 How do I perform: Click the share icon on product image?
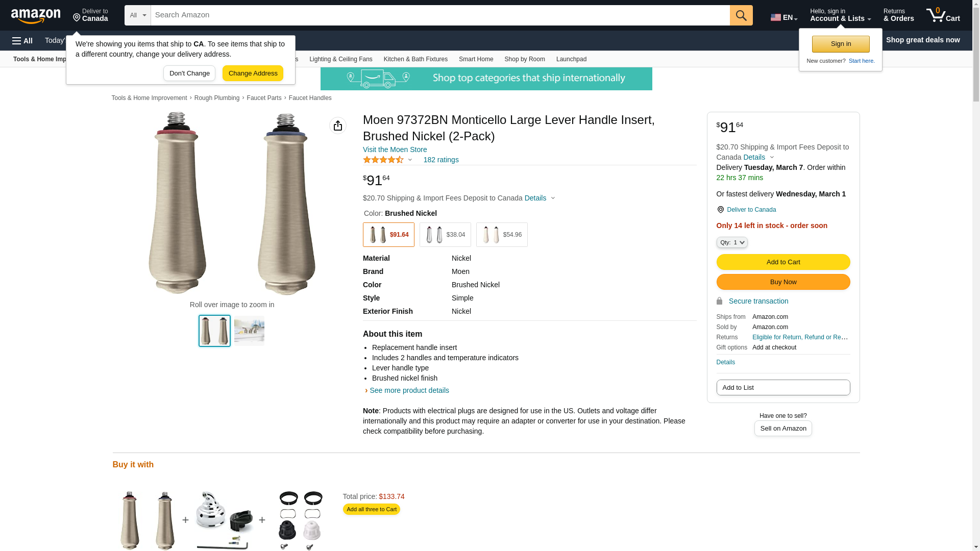click(x=338, y=126)
